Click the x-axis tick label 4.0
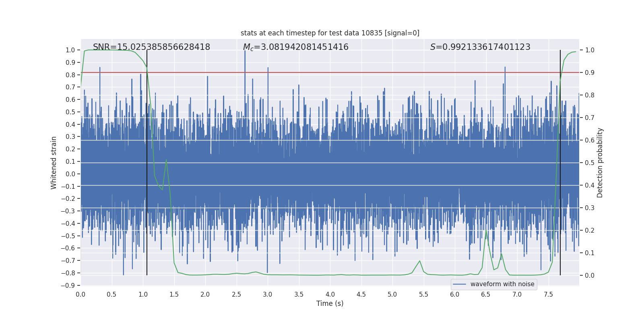The height and width of the screenshot is (322, 644). [330, 294]
